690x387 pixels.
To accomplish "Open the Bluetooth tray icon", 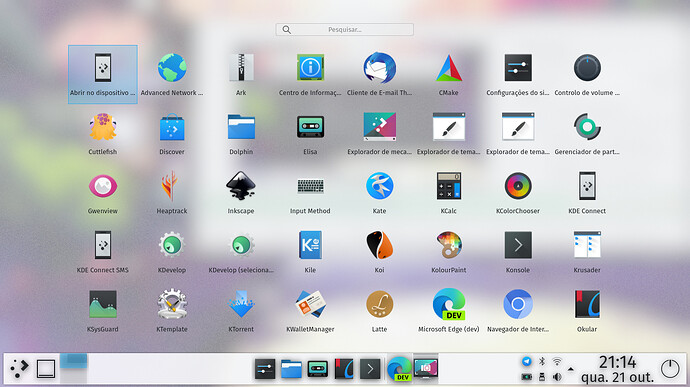I will (542, 361).
